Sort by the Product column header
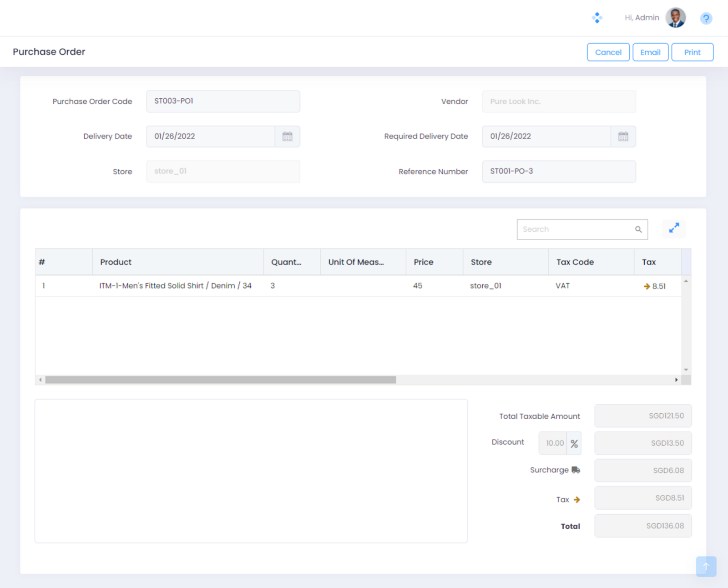728x588 pixels. click(x=116, y=262)
